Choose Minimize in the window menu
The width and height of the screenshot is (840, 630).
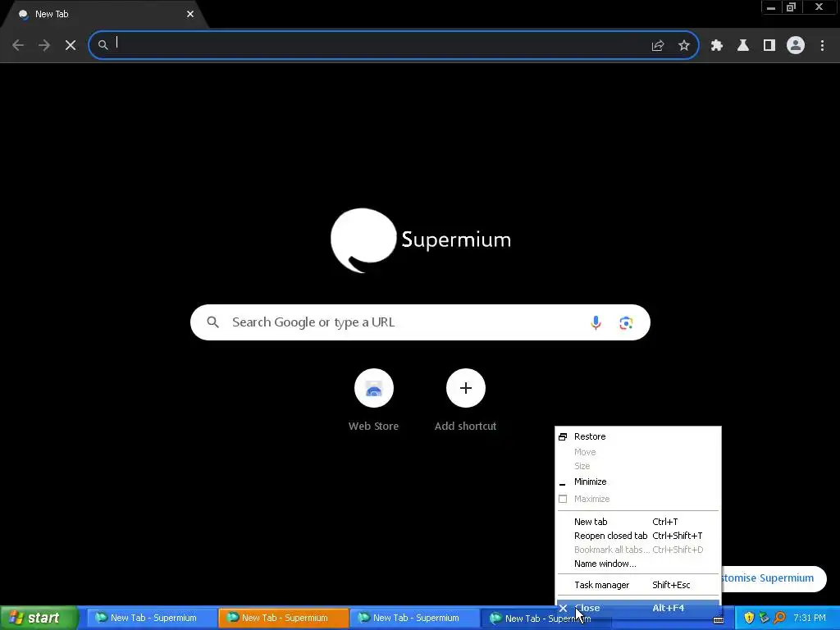pos(638,482)
